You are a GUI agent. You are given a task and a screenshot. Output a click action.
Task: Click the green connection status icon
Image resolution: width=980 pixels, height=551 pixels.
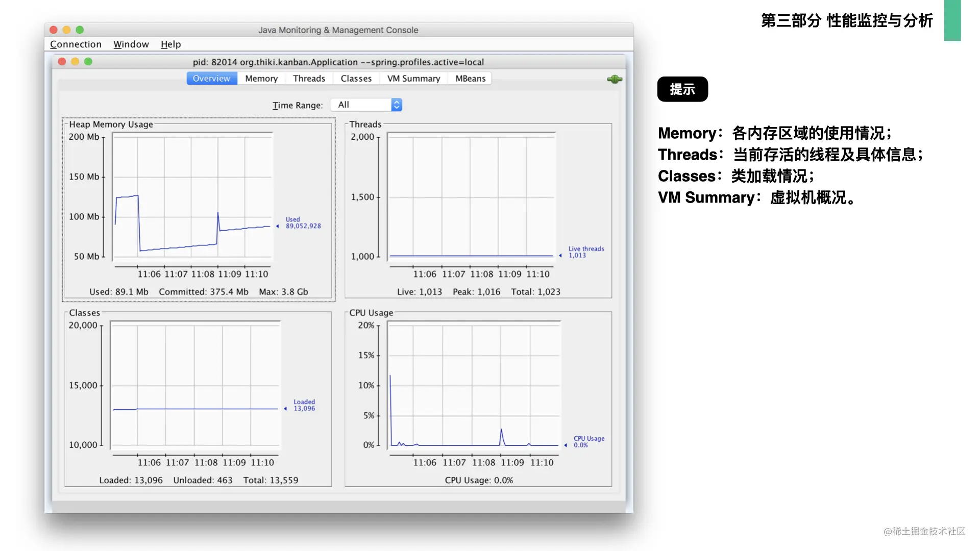point(615,79)
